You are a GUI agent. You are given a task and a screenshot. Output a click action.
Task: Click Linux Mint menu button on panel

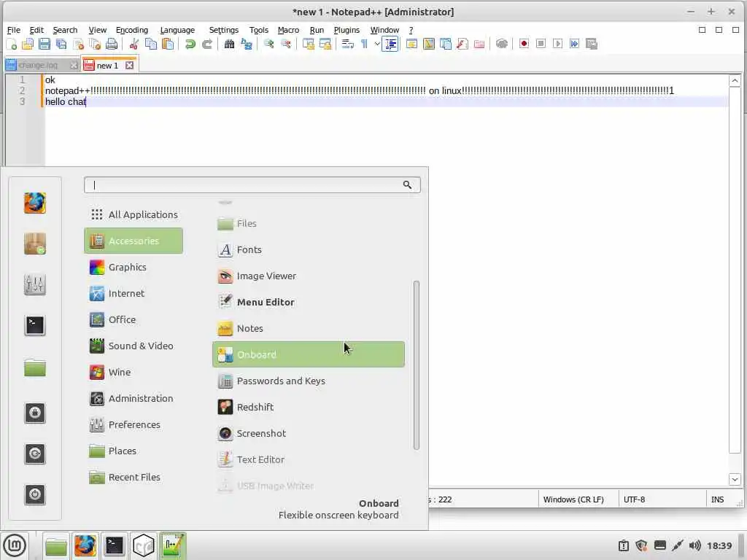15,545
